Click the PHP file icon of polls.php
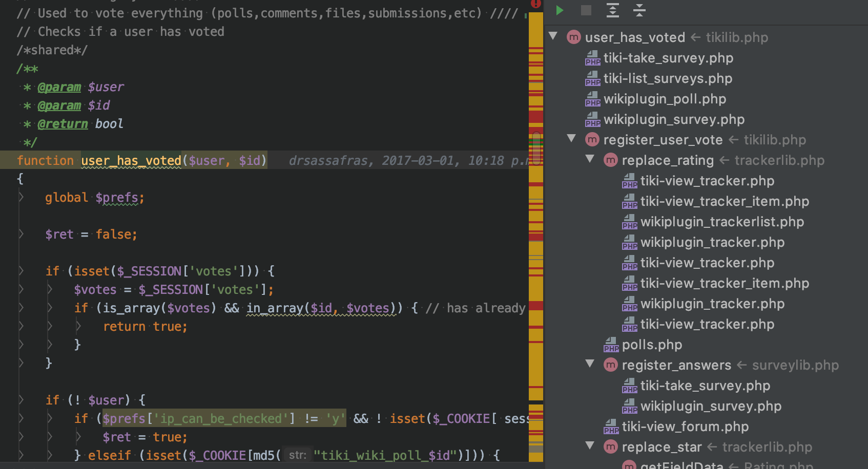The width and height of the screenshot is (868, 469). [611, 345]
